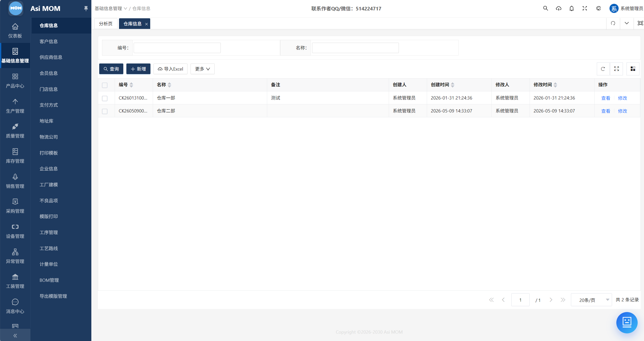
Task: Click 查看 link for 仓库一部
Action: [x=605, y=98]
